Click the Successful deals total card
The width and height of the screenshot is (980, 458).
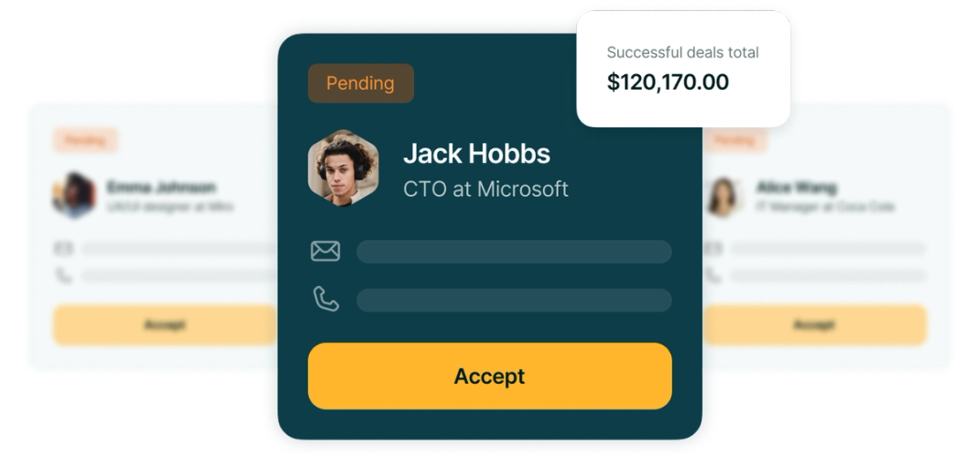[683, 69]
